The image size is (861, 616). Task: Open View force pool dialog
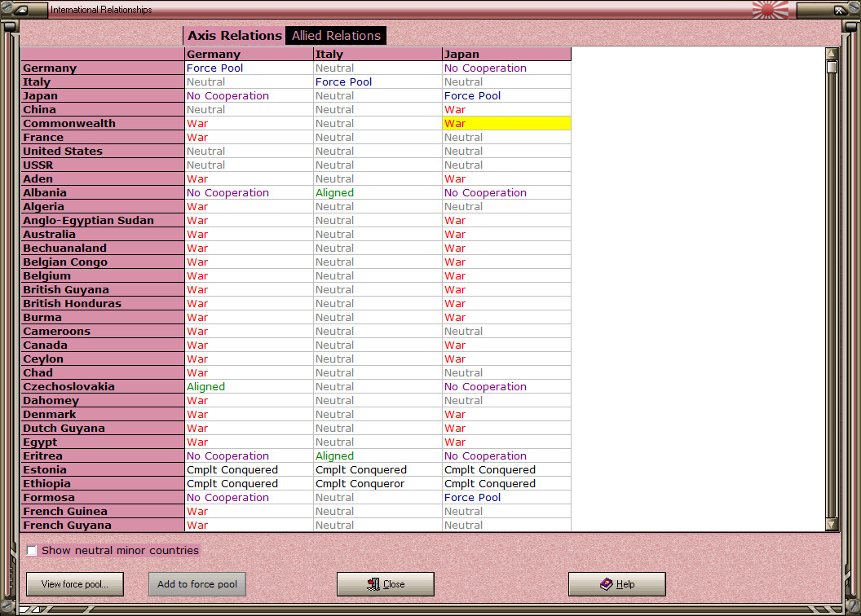pyautogui.click(x=75, y=584)
